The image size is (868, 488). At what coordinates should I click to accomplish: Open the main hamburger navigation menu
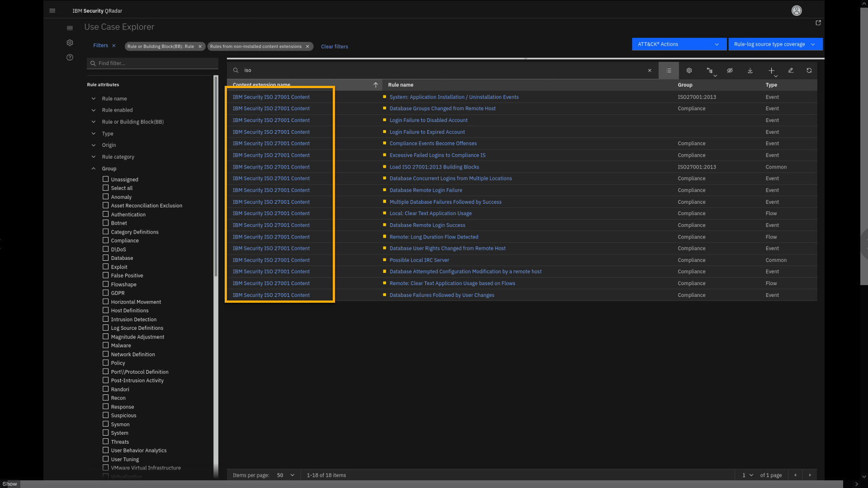click(52, 11)
